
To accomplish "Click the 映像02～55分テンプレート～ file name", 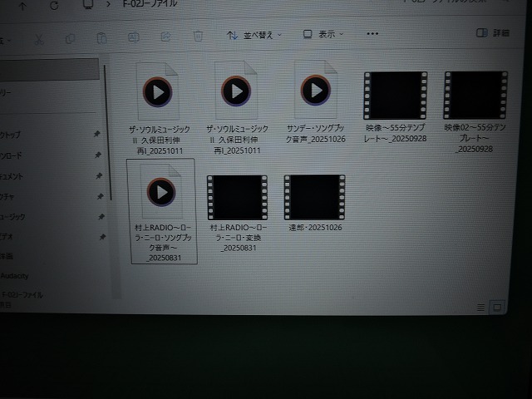I will tap(475, 138).
